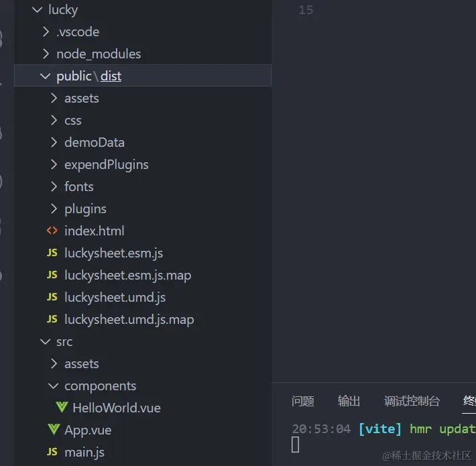476x466 pixels.
Task: Click the JS icon beside luckysheet.umd.js.map
Action: coord(52,319)
